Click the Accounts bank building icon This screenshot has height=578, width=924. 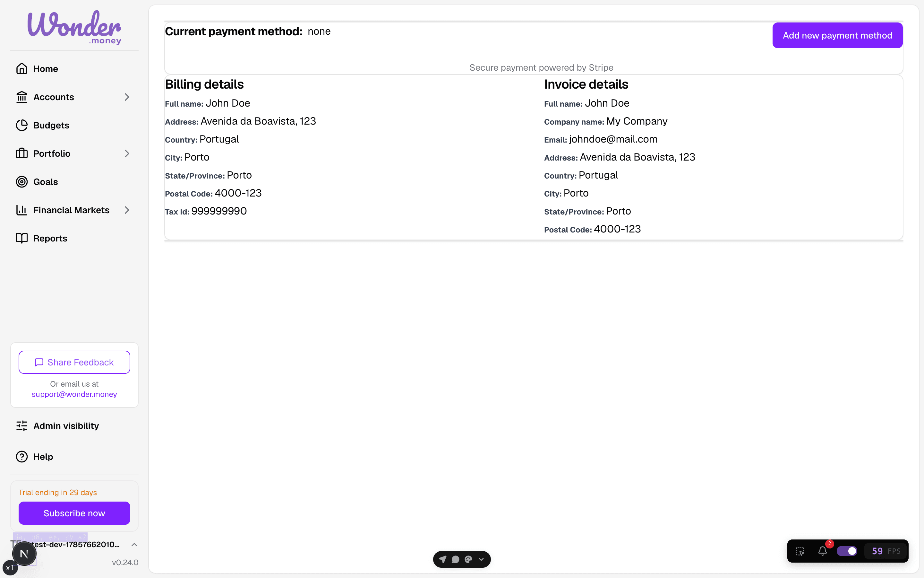(x=22, y=97)
